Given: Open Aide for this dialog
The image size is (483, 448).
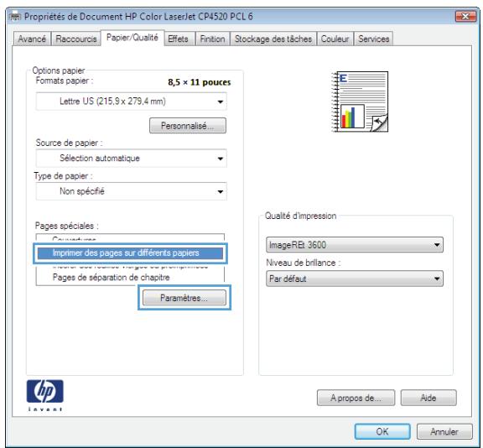Looking at the screenshot, I should pyautogui.click(x=428, y=398).
